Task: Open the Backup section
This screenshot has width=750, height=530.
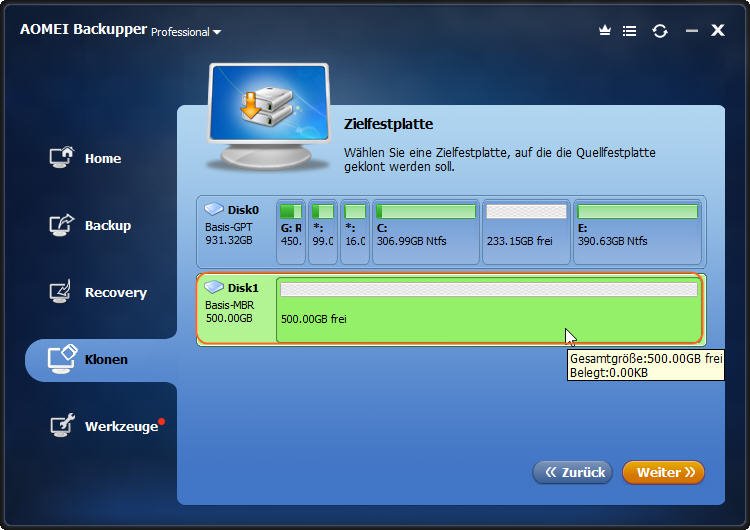Action: [x=91, y=225]
